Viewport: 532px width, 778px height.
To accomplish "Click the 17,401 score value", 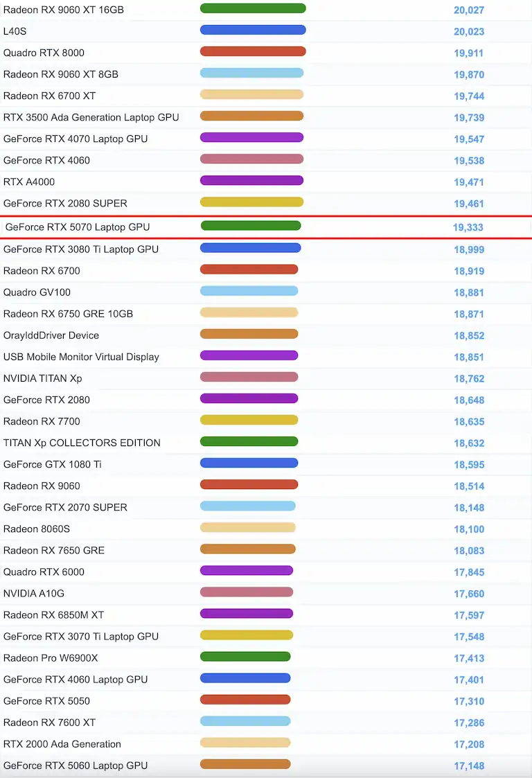I will pyautogui.click(x=469, y=680).
